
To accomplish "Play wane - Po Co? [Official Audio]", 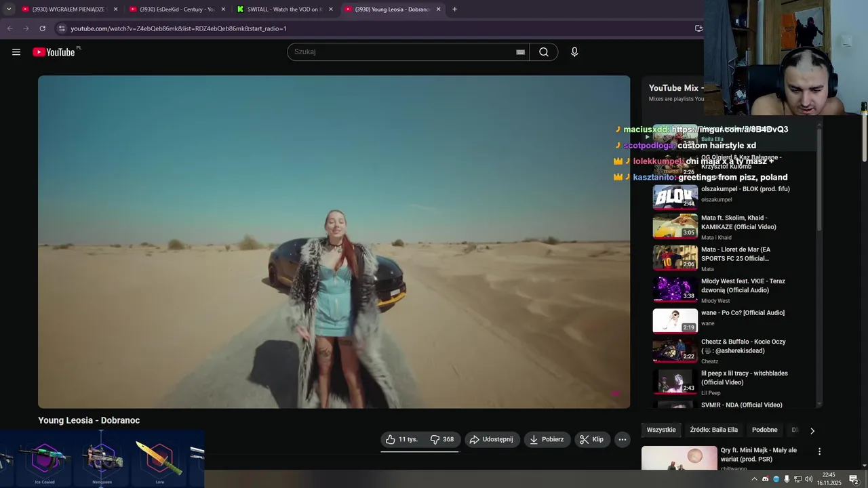I will coord(743,312).
